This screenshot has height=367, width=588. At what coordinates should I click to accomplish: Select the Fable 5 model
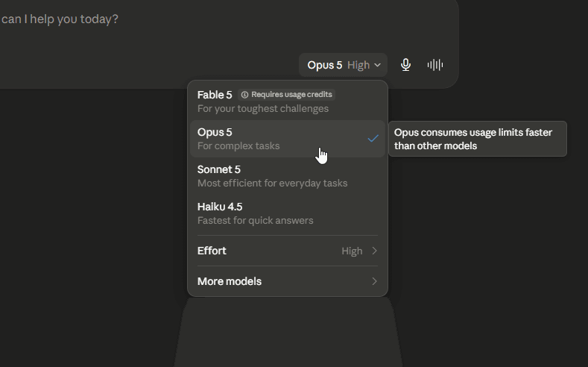coord(288,101)
